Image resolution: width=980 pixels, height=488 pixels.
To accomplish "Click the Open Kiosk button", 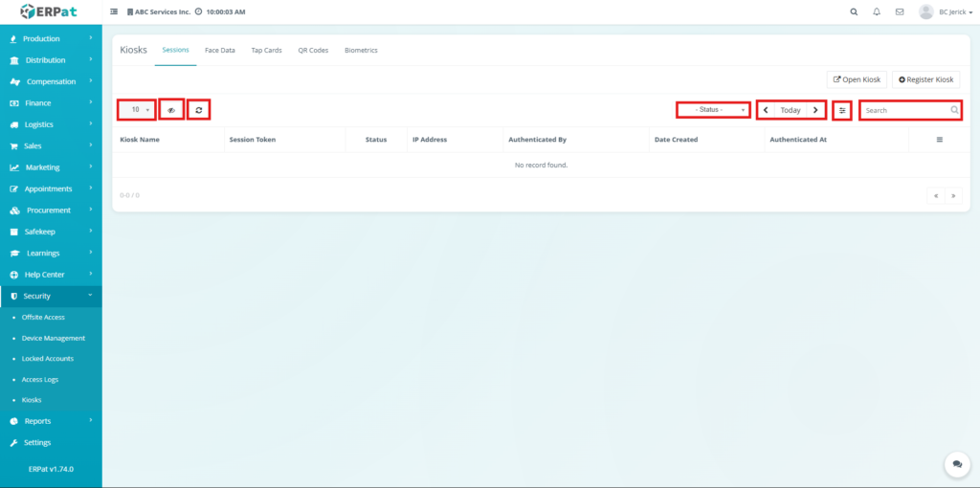I will click(857, 79).
